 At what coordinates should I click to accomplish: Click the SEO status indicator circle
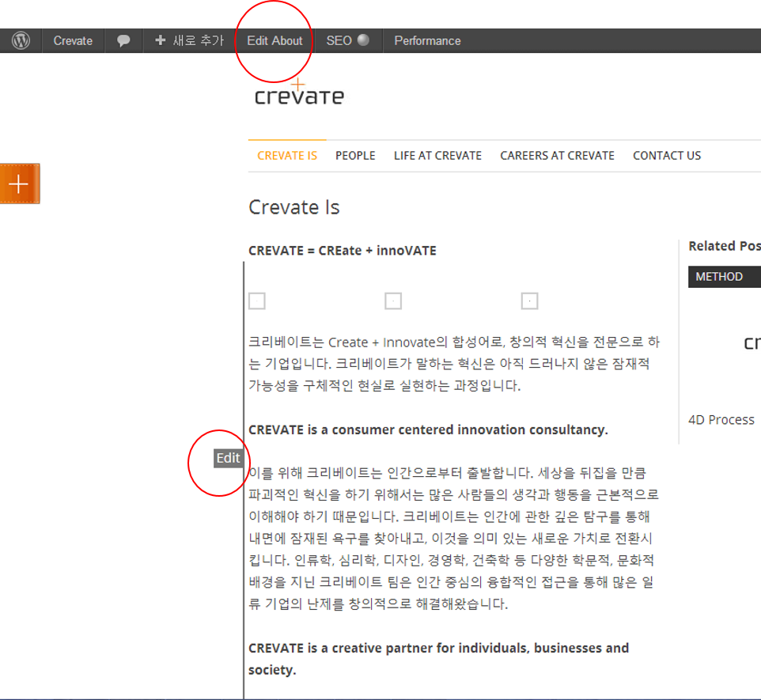coord(363,40)
